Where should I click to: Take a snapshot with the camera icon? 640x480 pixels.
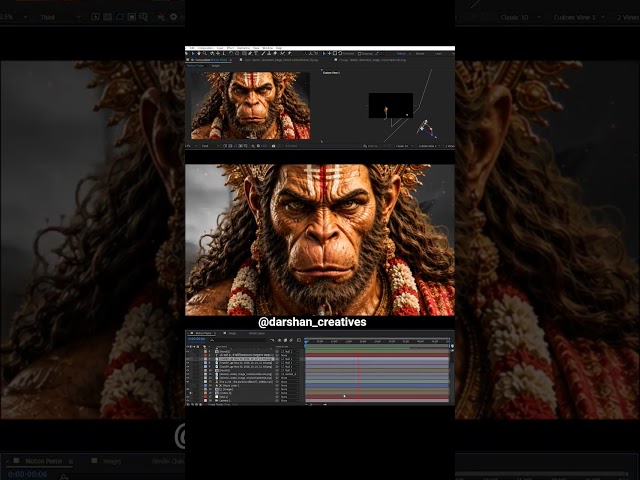273,146
